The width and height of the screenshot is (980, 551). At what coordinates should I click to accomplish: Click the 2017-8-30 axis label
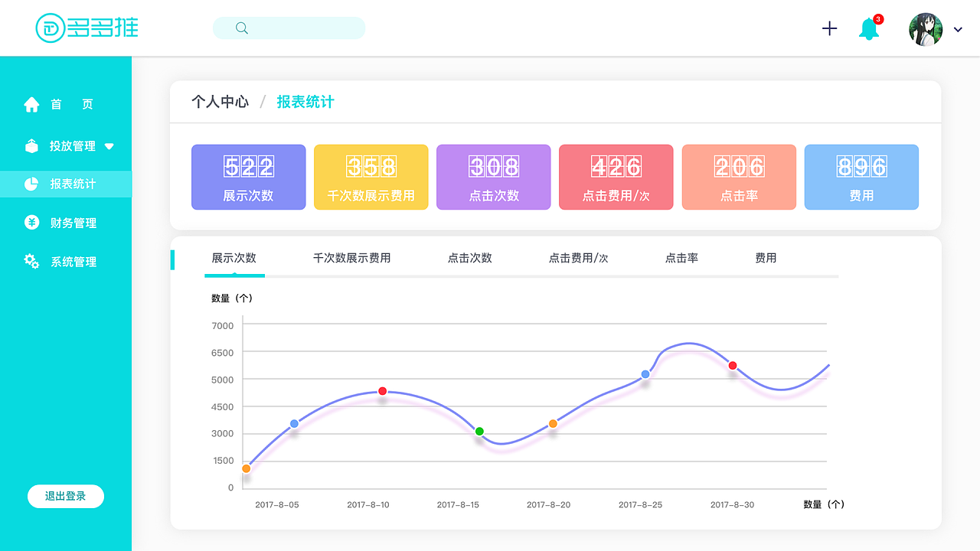tap(732, 505)
